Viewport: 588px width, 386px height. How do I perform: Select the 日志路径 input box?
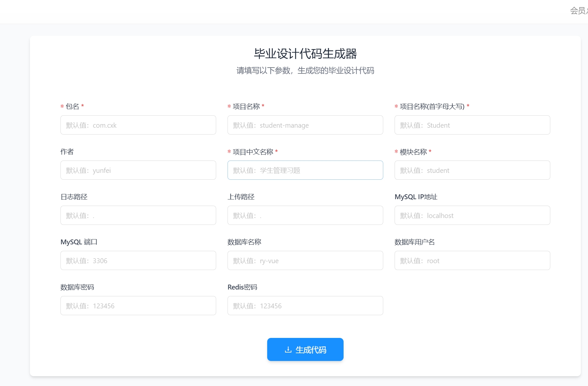[x=138, y=215]
